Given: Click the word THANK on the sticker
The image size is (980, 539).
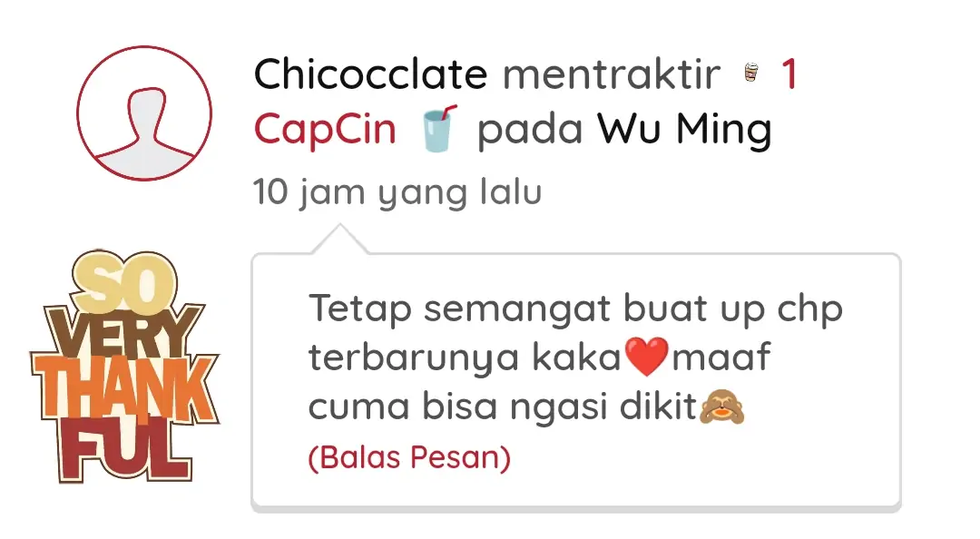Looking at the screenshot, I should [x=125, y=389].
